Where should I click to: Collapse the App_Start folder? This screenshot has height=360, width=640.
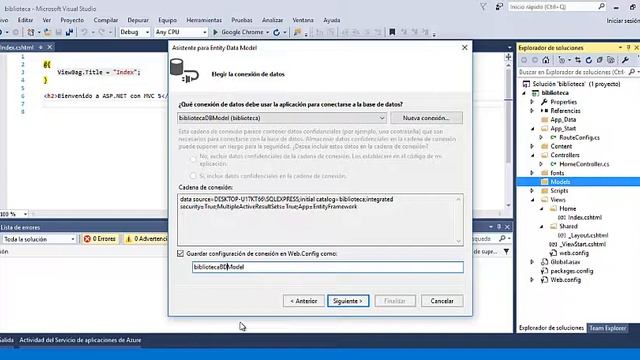(532, 129)
